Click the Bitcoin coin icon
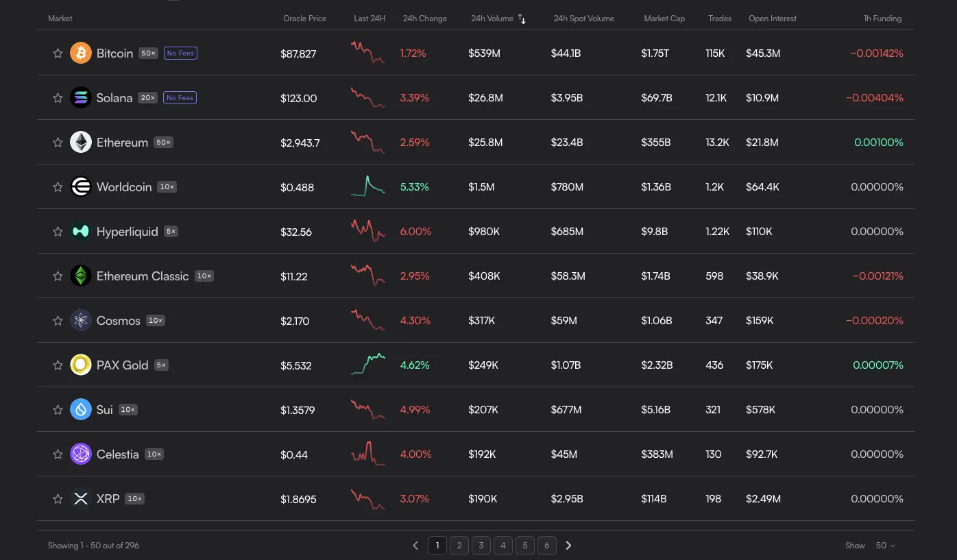This screenshot has height=560, width=957. (x=81, y=53)
